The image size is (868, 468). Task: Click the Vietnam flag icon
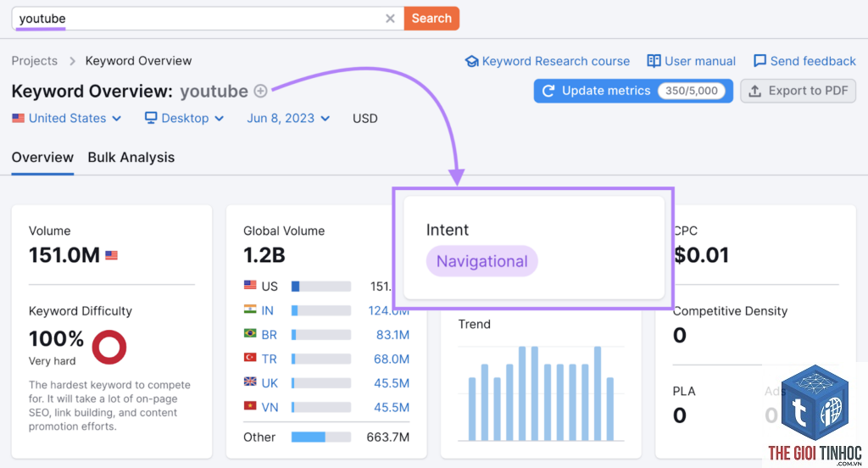pos(250,406)
